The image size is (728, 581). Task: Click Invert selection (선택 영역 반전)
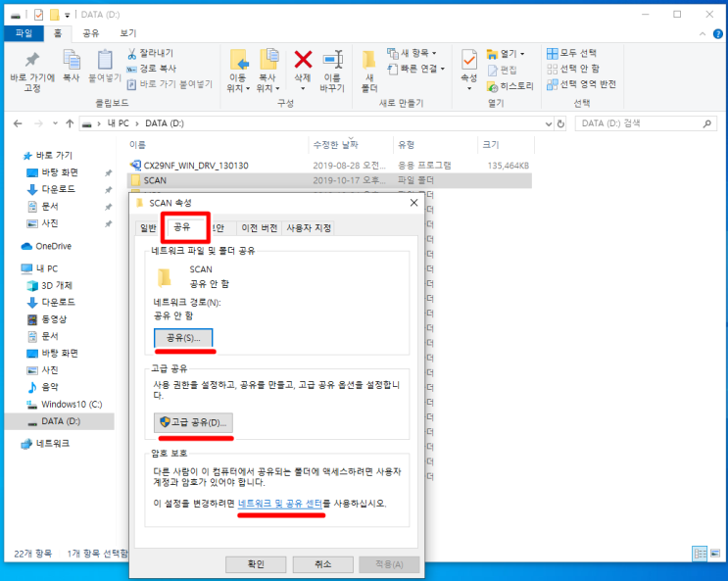[x=581, y=84]
